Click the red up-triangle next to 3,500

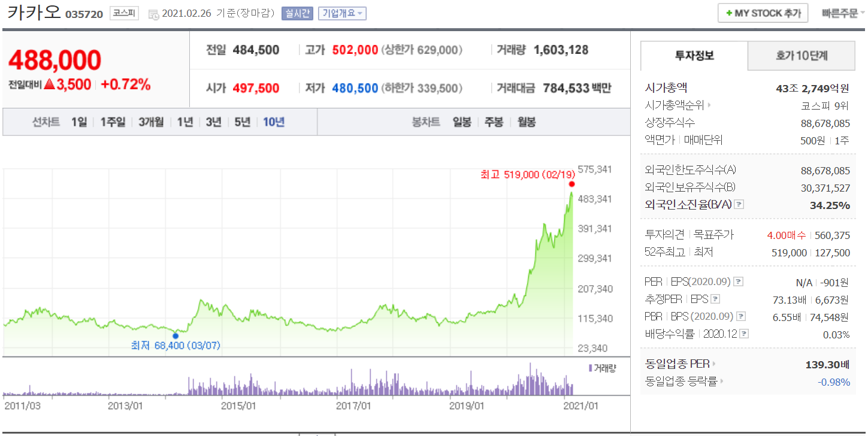click(49, 85)
